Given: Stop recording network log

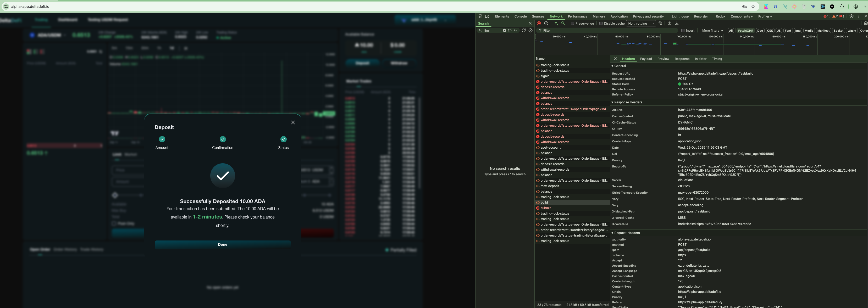Looking at the screenshot, I should (539, 23).
